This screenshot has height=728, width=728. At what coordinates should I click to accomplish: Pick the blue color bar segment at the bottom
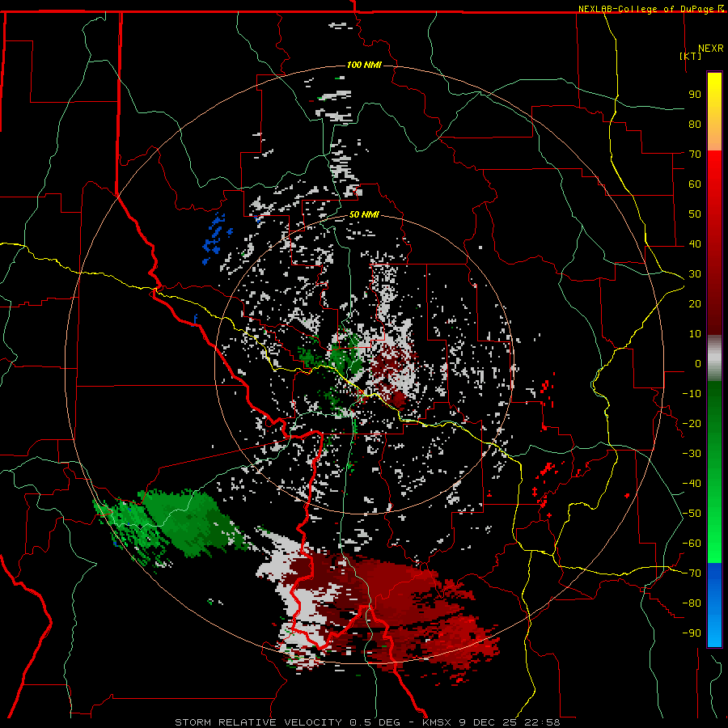714,604
